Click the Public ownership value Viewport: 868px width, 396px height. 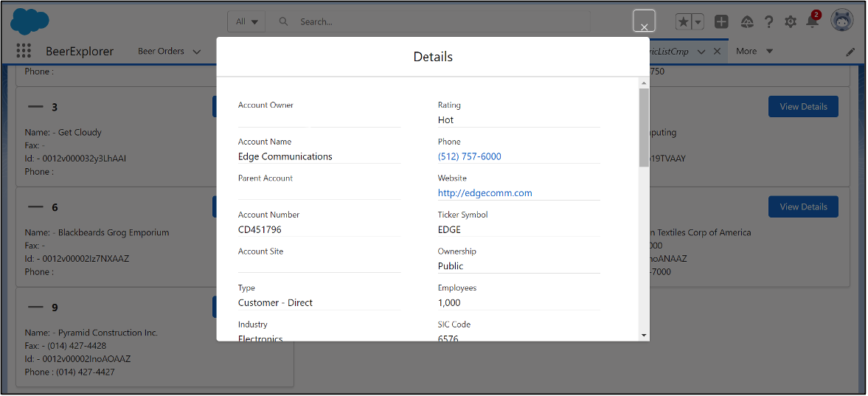click(x=451, y=266)
